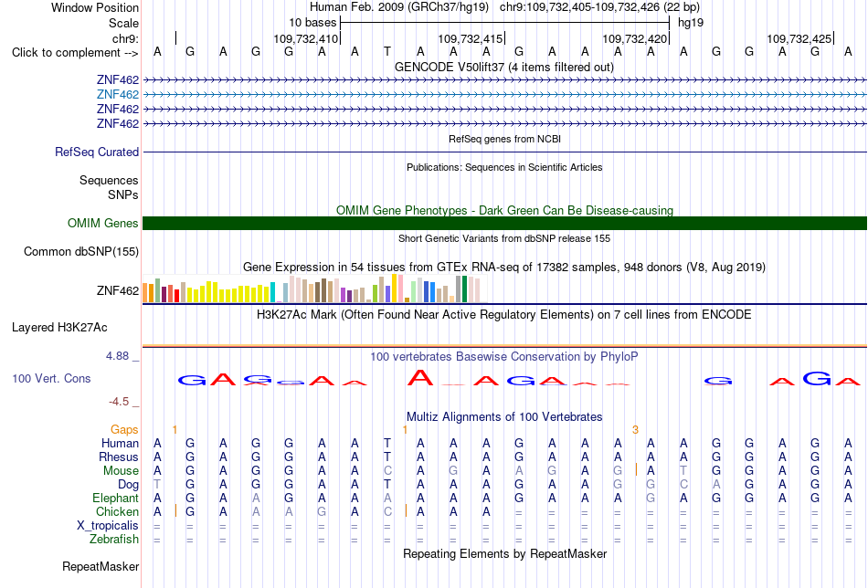The image size is (868, 588).
Task: Click the Chicken species row label
Action: point(117,511)
